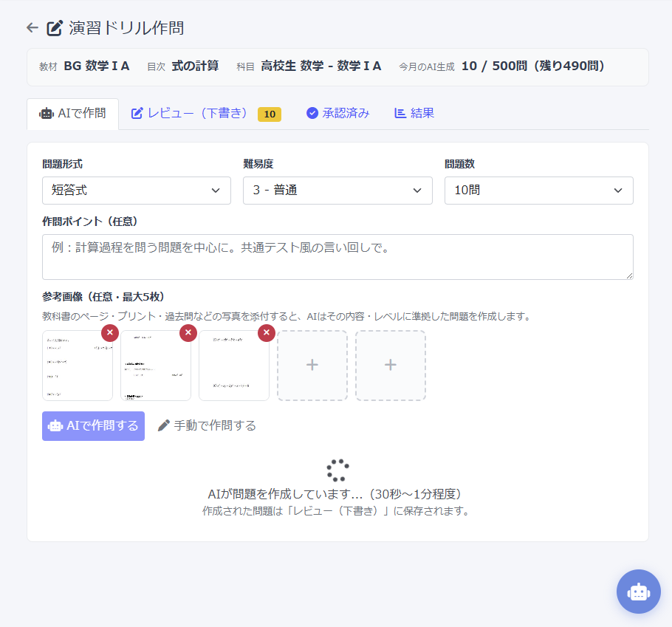Viewport: 672px width, 627px height.
Task: Open the third reference image thumbnail
Action: click(x=234, y=365)
